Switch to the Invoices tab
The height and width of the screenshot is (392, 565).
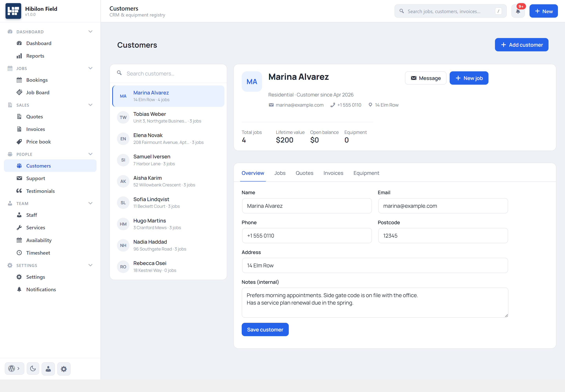coord(333,173)
